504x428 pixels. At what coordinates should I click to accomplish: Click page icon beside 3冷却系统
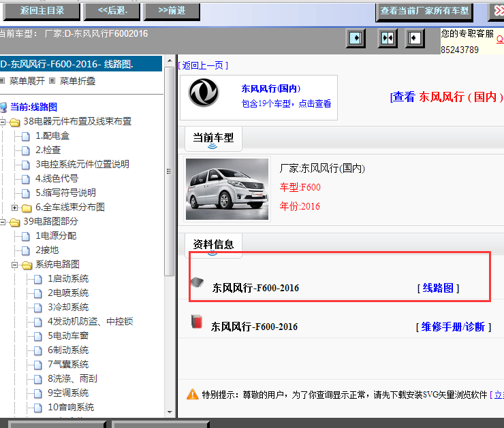pos(38,308)
